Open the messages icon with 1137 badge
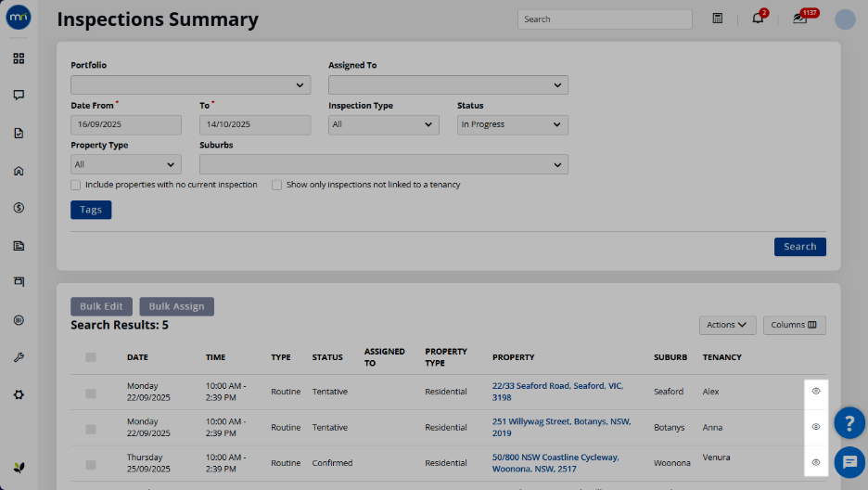 tap(800, 19)
